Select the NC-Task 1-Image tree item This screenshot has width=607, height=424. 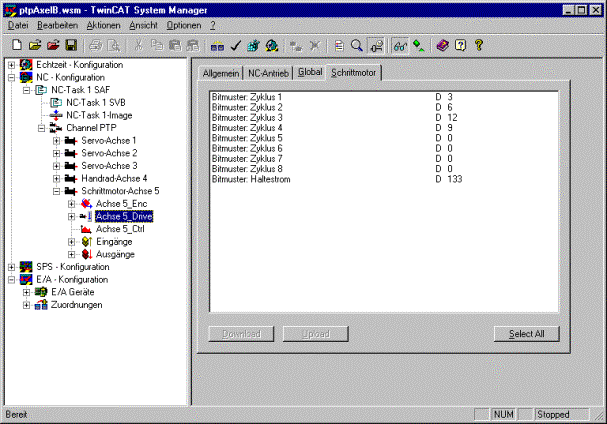coord(99,115)
